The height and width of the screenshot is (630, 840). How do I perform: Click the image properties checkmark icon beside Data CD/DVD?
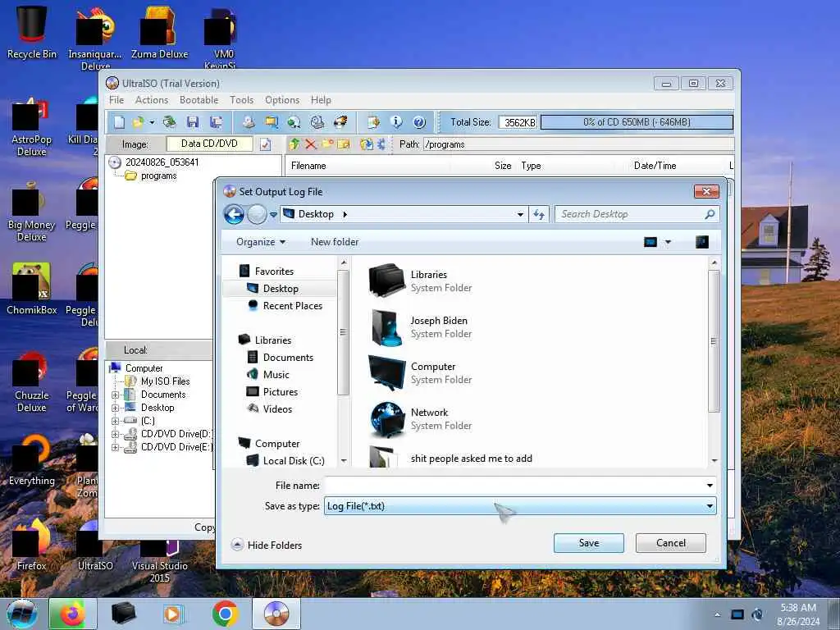tap(265, 144)
